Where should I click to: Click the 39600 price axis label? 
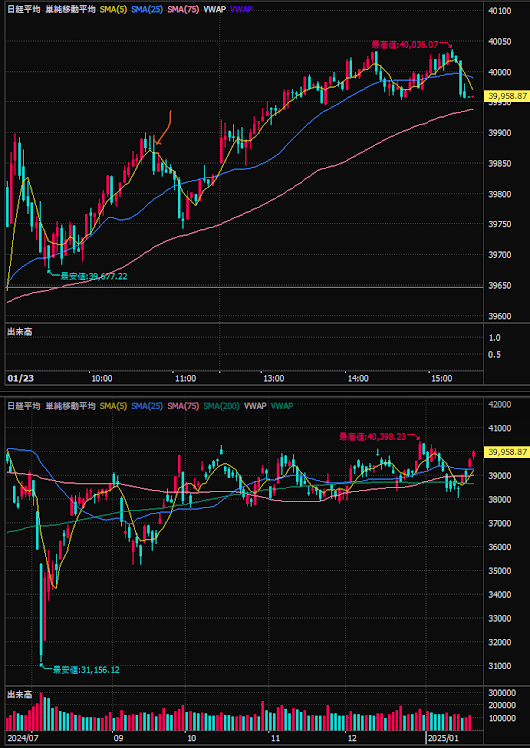pos(500,316)
